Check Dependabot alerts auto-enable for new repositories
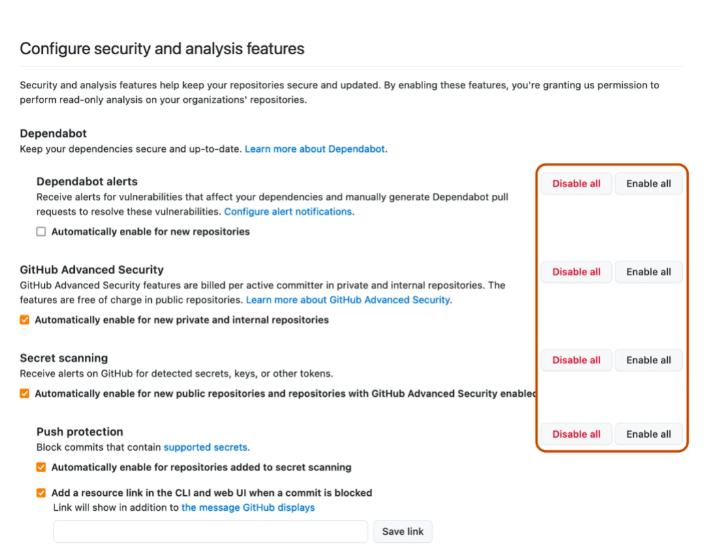 coord(41,232)
